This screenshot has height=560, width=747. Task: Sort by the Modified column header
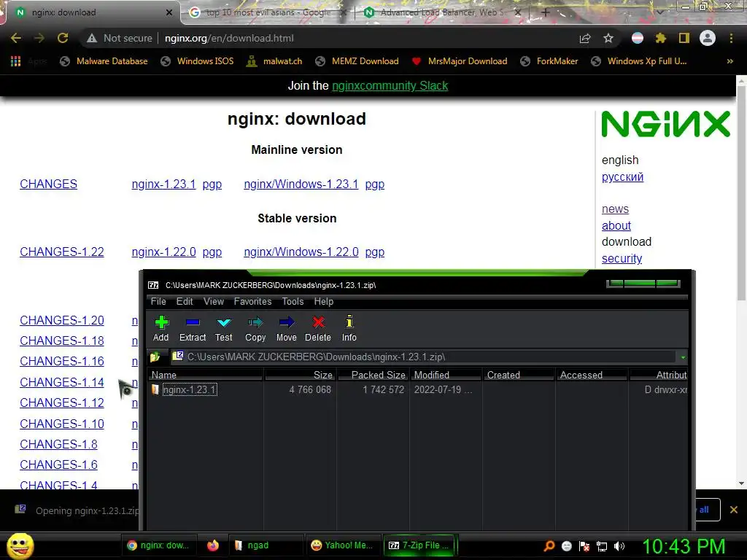pyautogui.click(x=446, y=375)
